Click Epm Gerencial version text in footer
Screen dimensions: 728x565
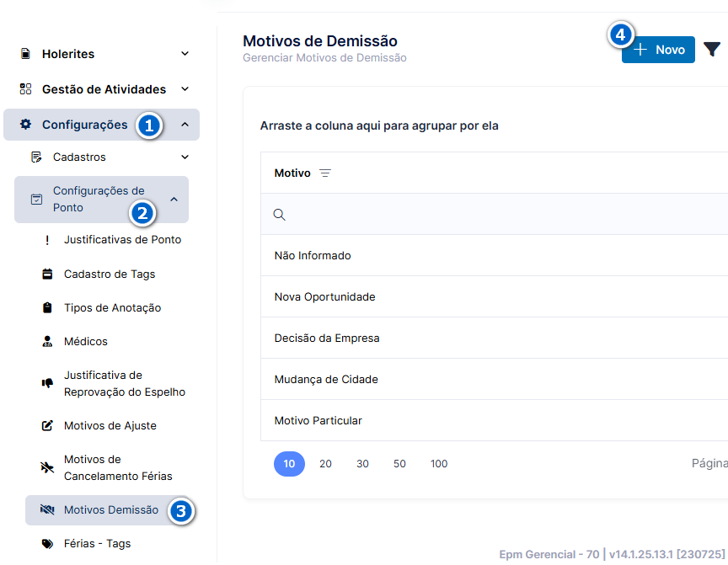coord(612,554)
